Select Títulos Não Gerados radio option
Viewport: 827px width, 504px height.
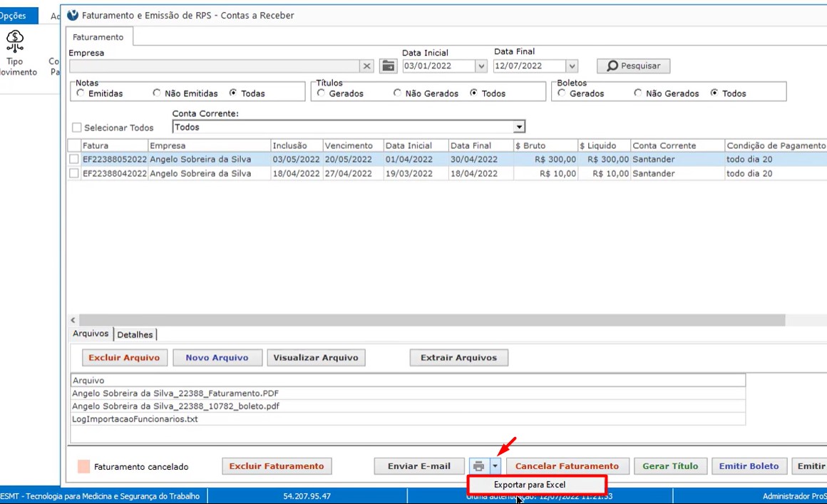[x=398, y=93]
